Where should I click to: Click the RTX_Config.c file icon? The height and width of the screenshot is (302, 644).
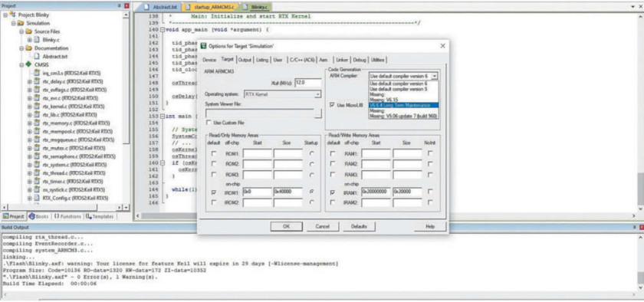coord(38,198)
